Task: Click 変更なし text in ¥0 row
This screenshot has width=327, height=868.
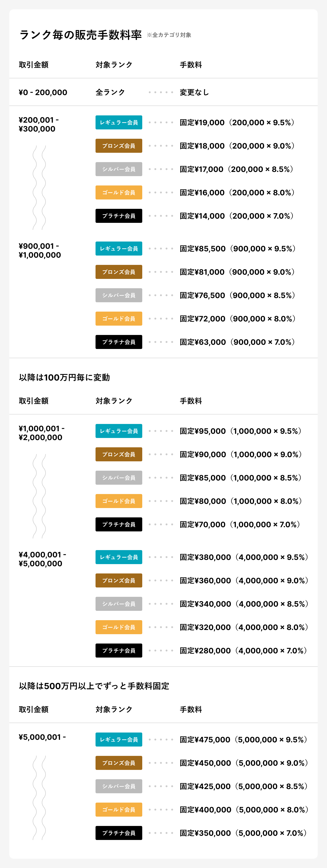Action: (x=194, y=92)
